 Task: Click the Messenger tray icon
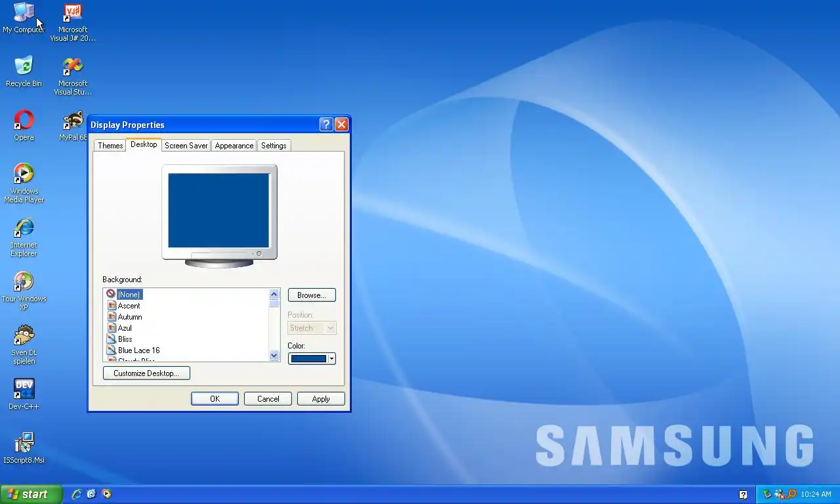pos(779,494)
